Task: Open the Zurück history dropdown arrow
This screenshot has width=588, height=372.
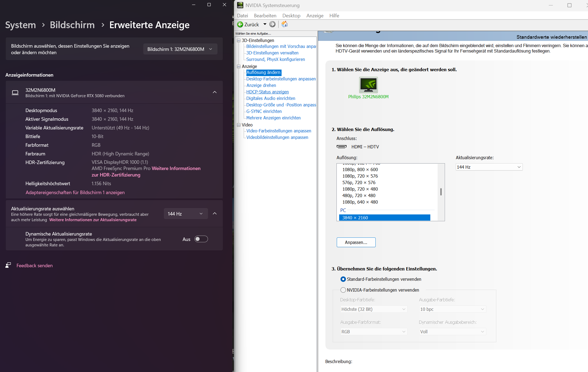Action: (265, 24)
